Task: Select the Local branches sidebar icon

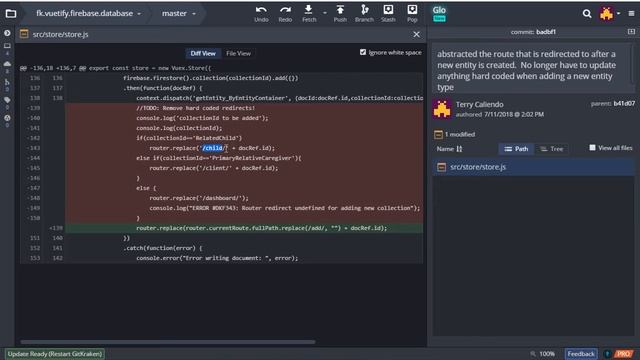Action: (x=7, y=46)
